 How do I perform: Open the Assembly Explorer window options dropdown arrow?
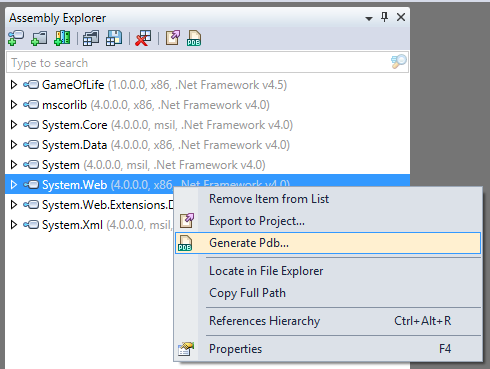click(369, 18)
